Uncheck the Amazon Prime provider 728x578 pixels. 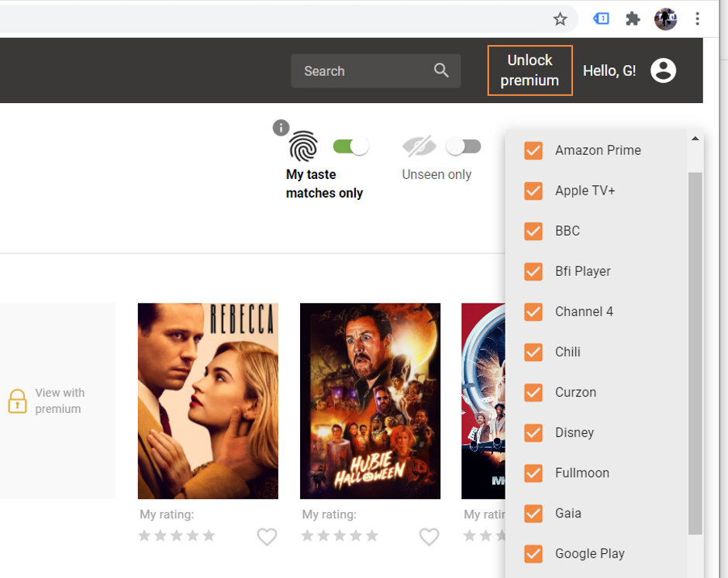point(533,150)
